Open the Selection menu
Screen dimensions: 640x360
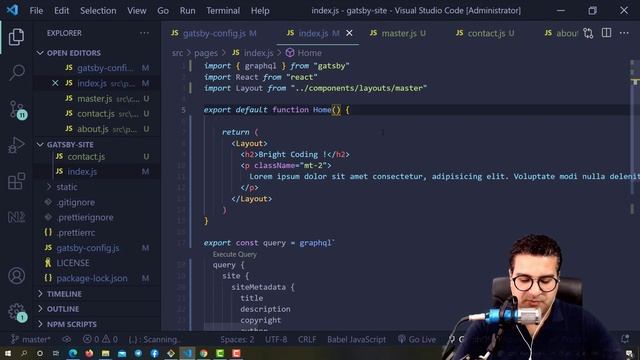coord(98,11)
